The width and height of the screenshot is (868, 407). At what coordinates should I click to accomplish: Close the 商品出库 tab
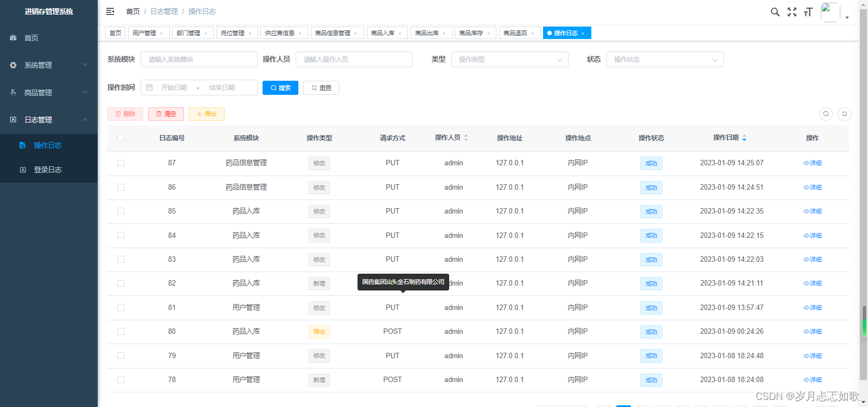[444, 34]
